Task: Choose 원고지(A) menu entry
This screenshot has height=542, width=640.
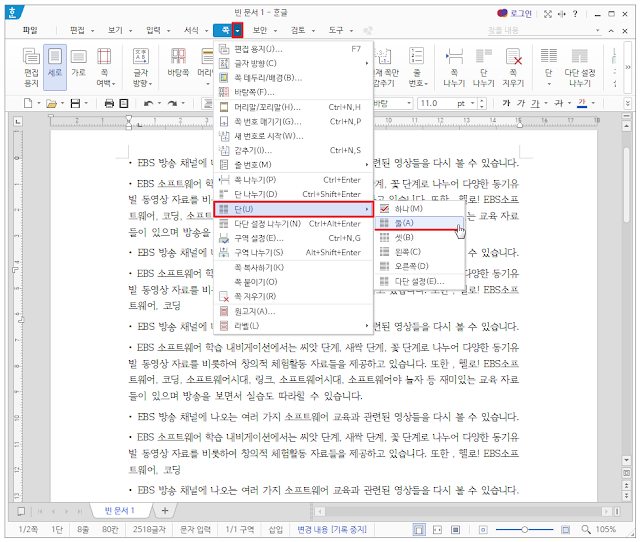Action: click(x=293, y=311)
